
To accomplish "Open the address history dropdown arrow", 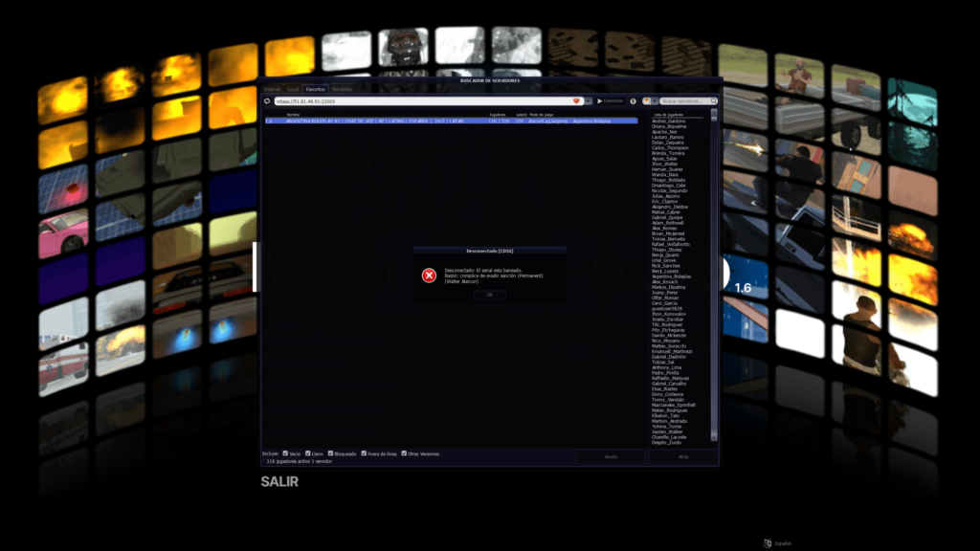I will tap(589, 101).
